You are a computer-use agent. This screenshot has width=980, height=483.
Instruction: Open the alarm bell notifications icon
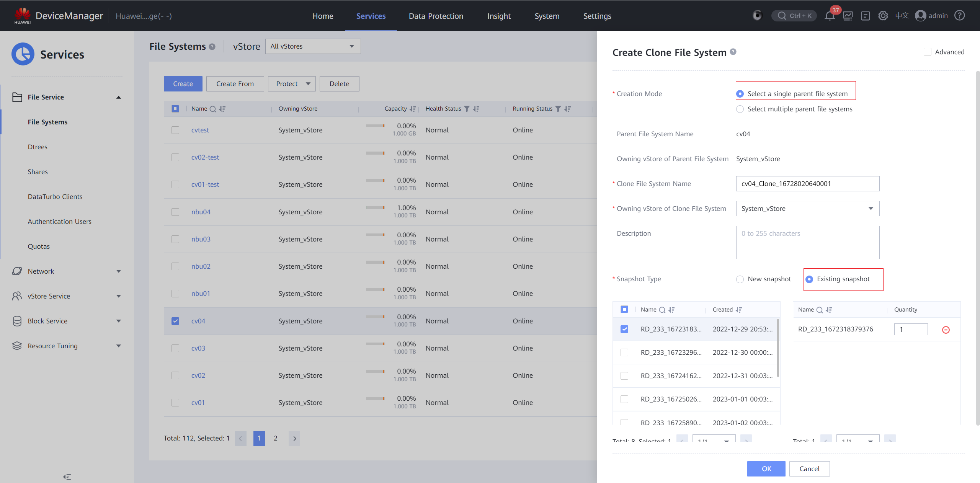click(830, 16)
